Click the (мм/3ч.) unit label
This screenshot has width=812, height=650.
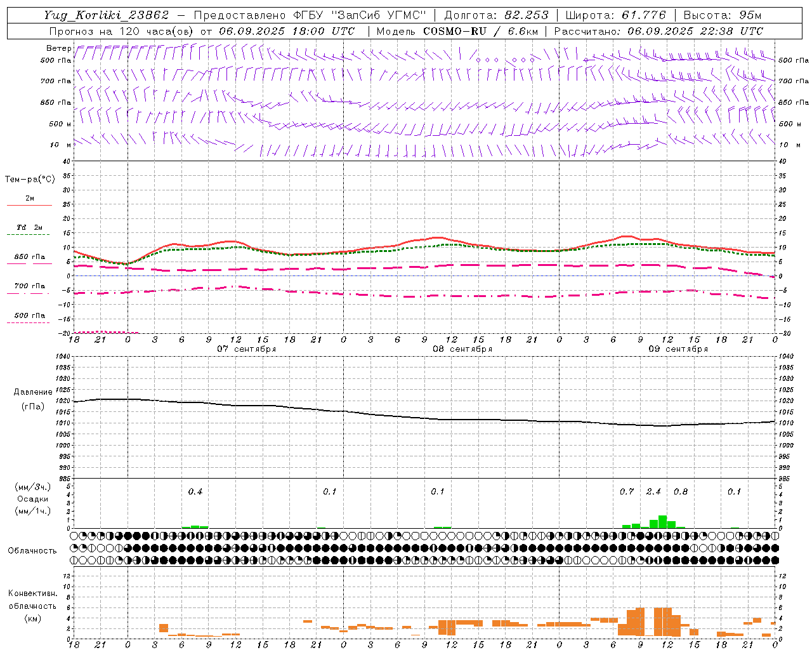(32, 487)
